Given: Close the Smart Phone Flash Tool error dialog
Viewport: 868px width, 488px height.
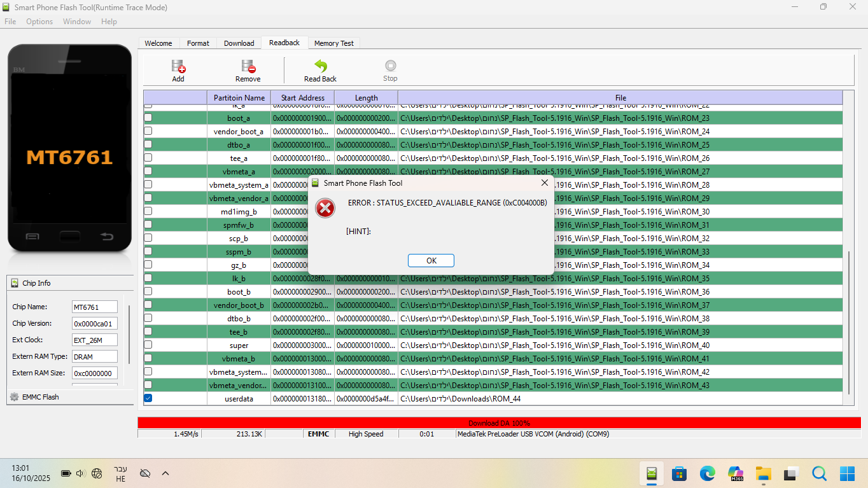Looking at the screenshot, I should coord(544,183).
